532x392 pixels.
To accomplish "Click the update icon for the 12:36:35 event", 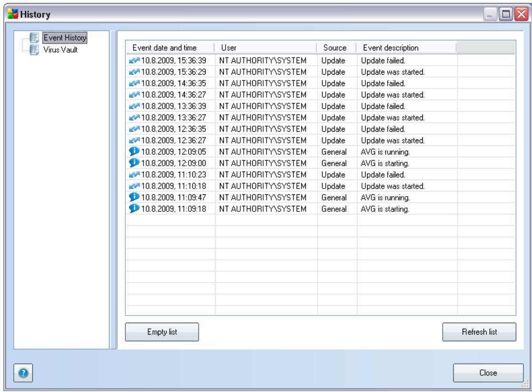I will (x=134, y=129).
